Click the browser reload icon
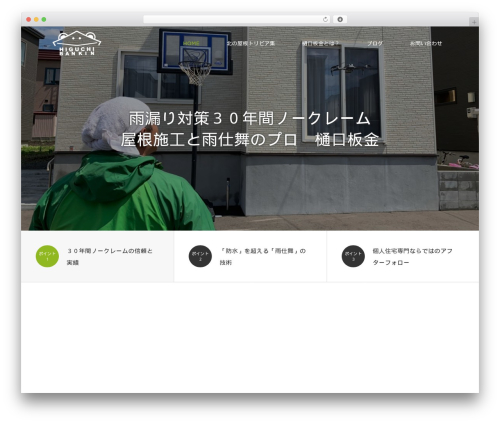The height and width of the screenshot is (423, 500). pos(325,20)
